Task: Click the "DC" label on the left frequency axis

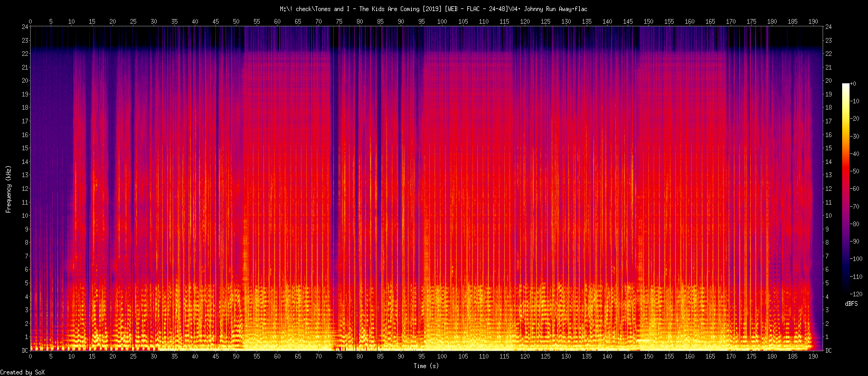Action: 25,351
